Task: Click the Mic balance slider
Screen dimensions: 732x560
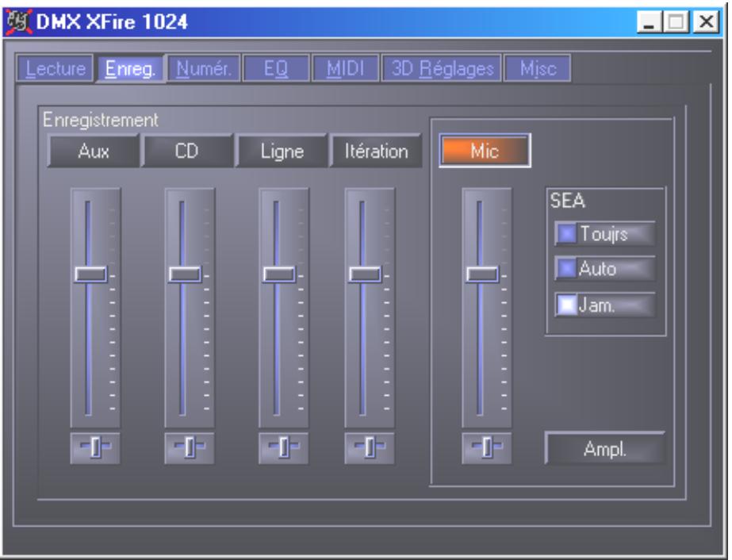Action: pyautogui.click(x=487, y=448)
